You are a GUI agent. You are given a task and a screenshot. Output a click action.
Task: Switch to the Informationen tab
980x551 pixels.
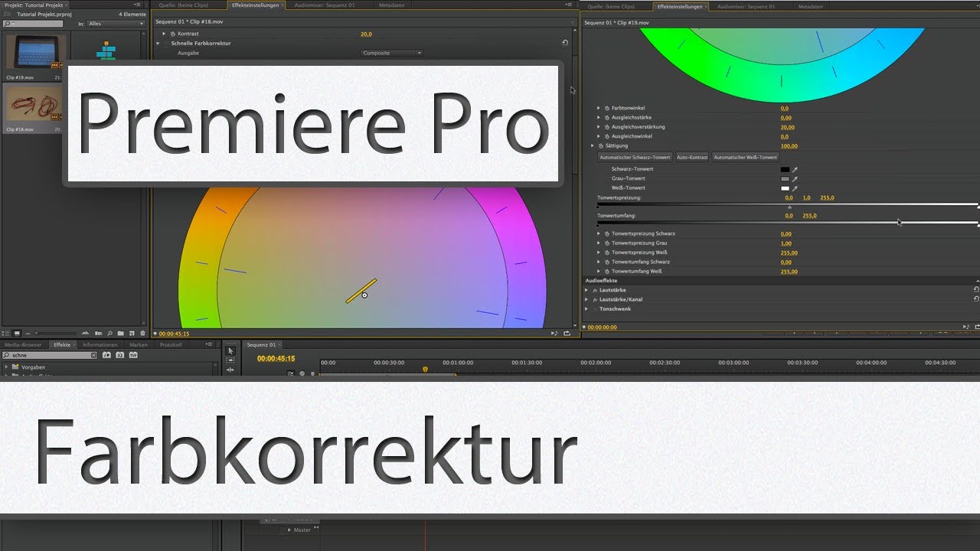[x=100, y=345]
